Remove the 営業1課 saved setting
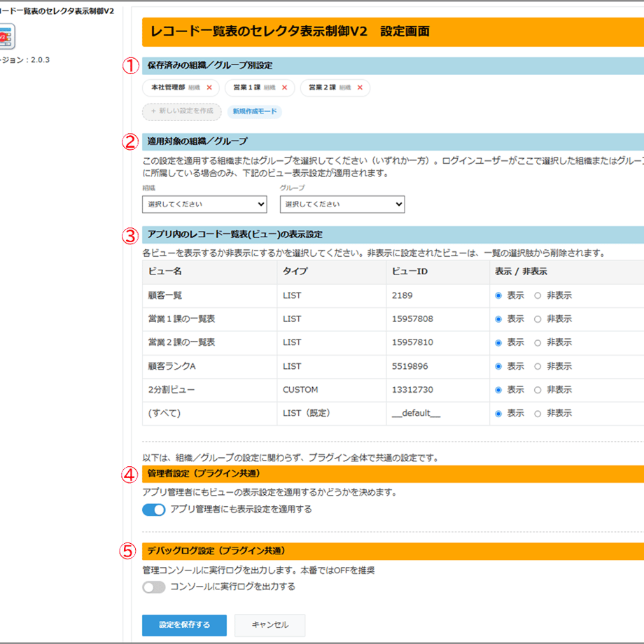Viewport: 644px width, 644px height. coord(285,87)
